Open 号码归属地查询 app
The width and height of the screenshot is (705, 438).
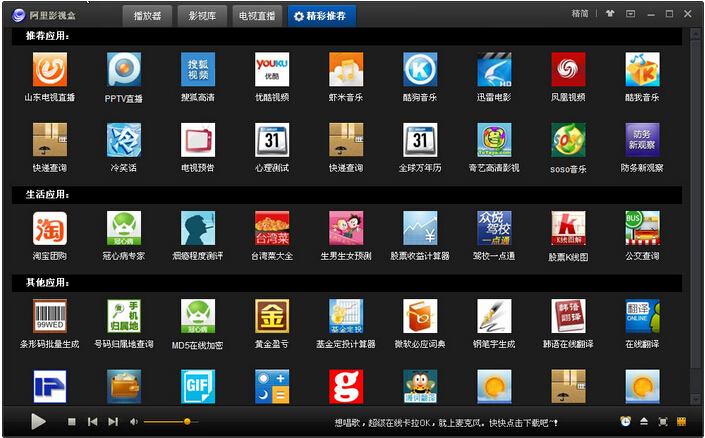click(x=124, y=316)
